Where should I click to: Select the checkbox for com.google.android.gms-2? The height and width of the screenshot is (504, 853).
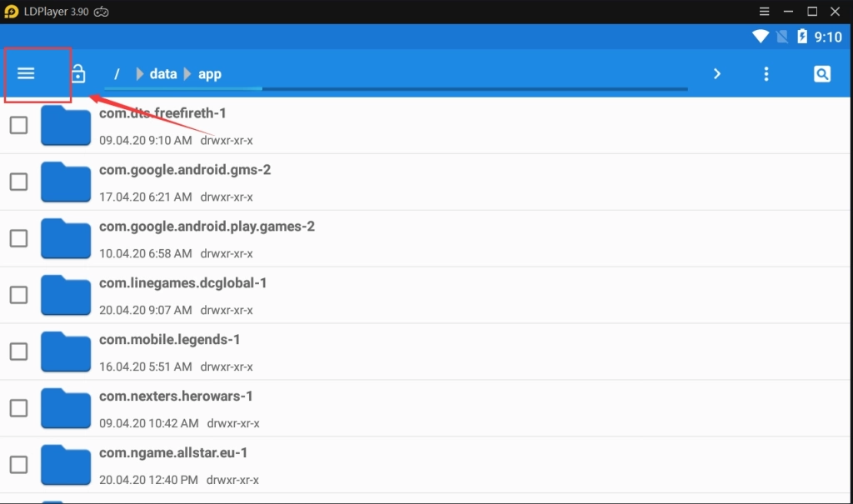18,181
